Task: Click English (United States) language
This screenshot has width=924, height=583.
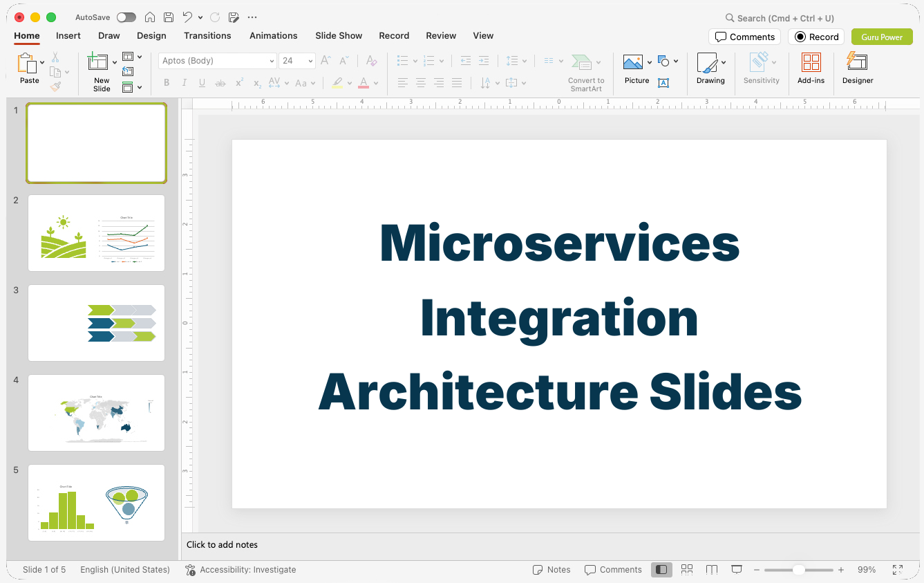Action: point(125,570)
